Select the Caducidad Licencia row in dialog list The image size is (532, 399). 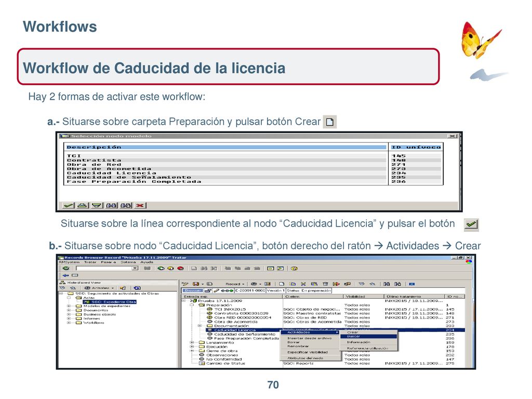(227, 173)
